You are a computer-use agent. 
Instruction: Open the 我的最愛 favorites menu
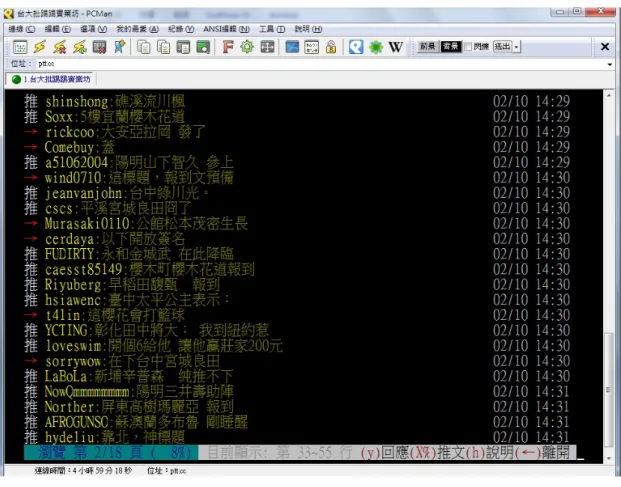137,29
